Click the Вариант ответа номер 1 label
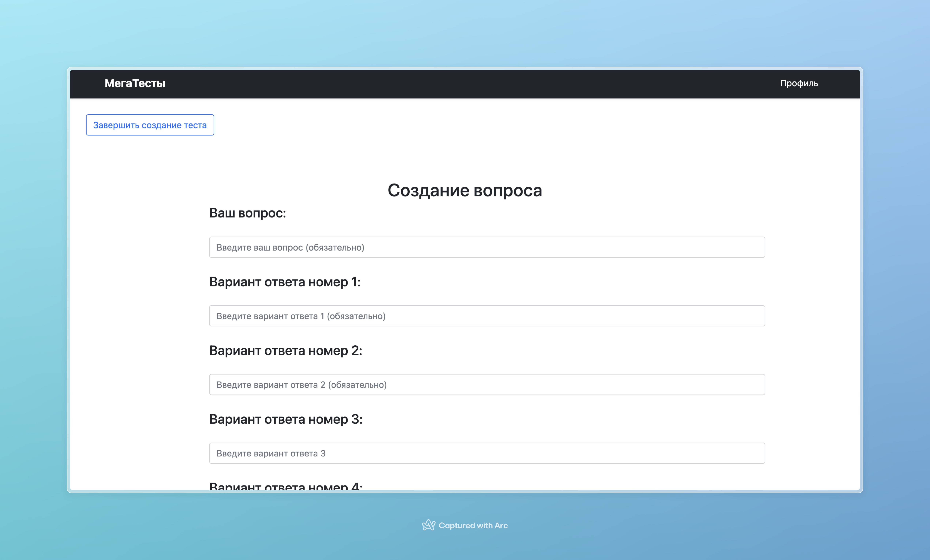 click(285, 282)
